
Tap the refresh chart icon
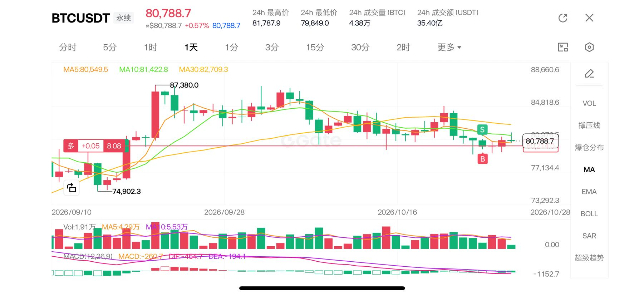[x=563, y=18]
